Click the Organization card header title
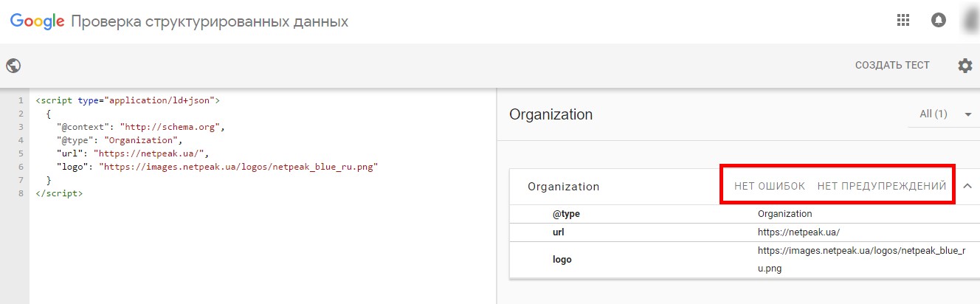980x304 pixels. tap(563, 187)
